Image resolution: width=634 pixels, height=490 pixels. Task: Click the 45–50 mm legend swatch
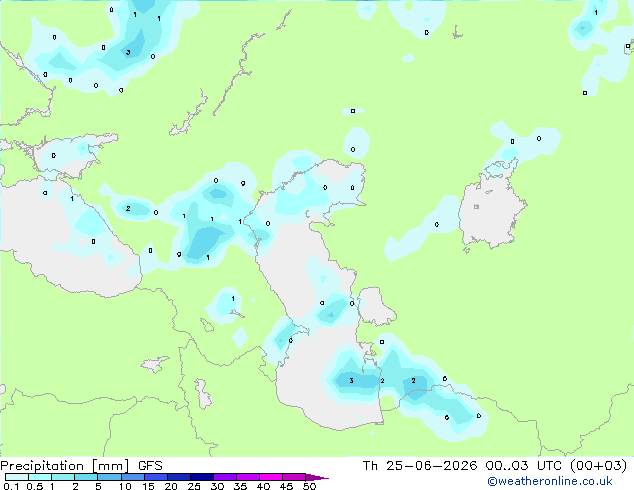(294, 477)
